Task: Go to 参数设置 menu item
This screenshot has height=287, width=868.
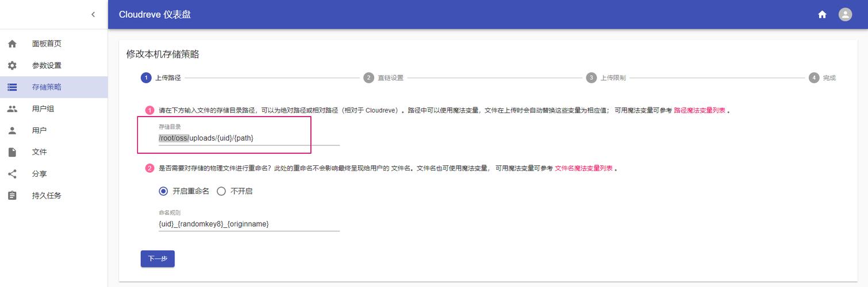Action: (x=53, y=65)
